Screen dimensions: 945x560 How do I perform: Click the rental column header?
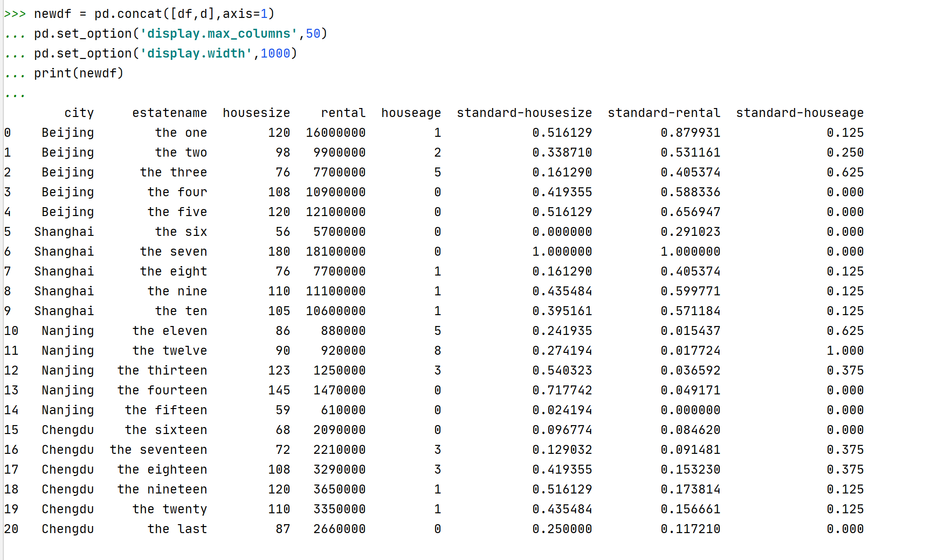(x=343, y=113)
